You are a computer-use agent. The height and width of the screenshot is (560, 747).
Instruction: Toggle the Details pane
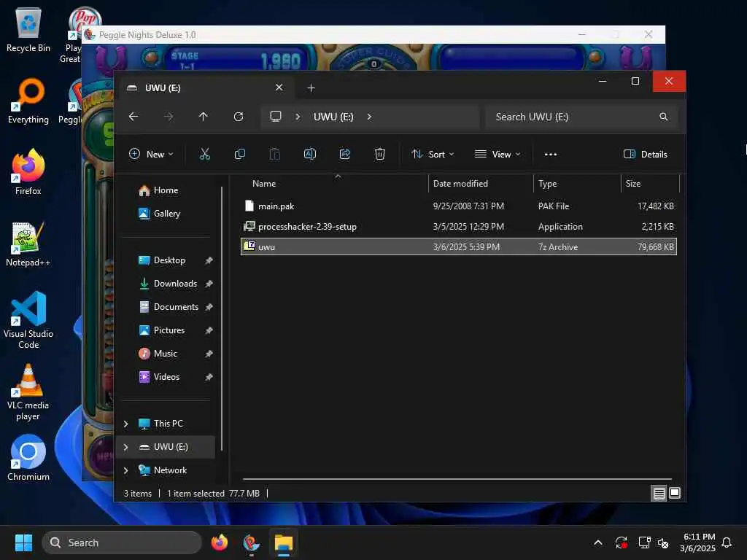click(x=646, y=155)
